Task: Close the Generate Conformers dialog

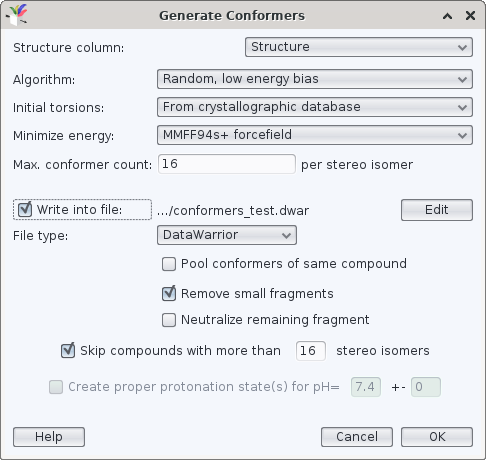Action: click(470, 15)
